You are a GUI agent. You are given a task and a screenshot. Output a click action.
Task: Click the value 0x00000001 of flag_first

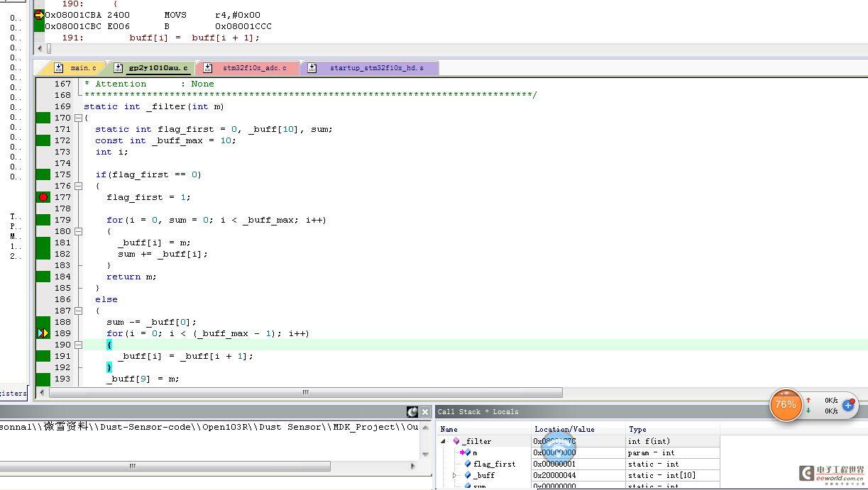click(554, 464)
